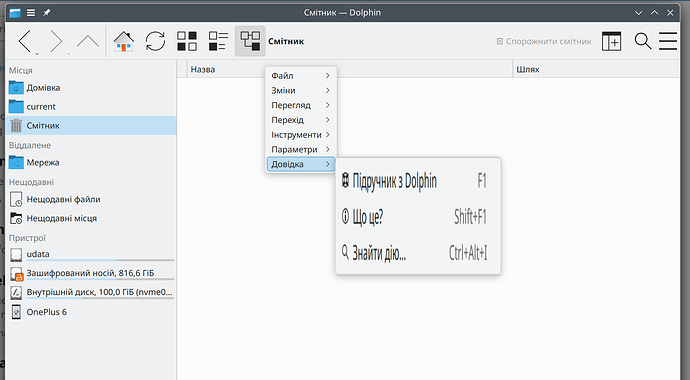This screenshot has height=380, width=690.
Task: Click Спорожнити смітник button
Action: pyautogui.click(x=544, y=41)
